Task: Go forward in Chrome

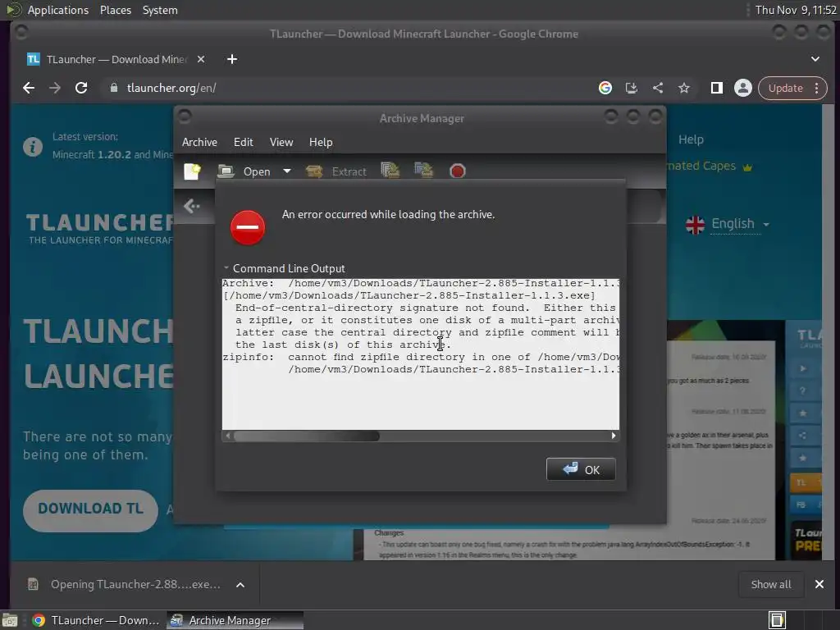Action: click(55, 88)
